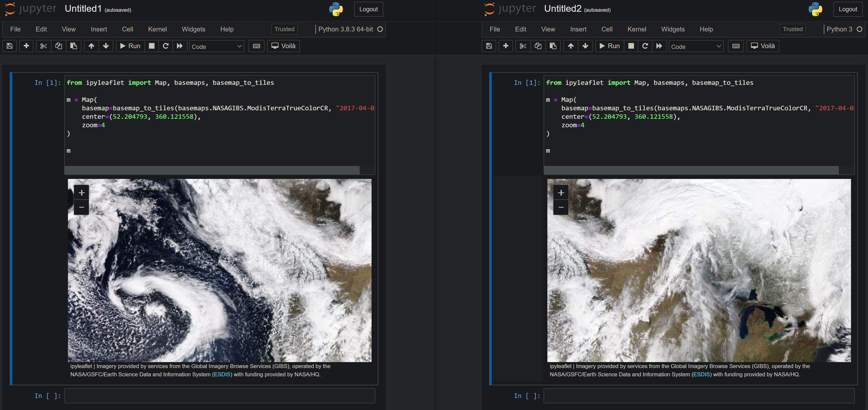Open the cell type Code dropdown in Untitled2
This screenshot has width=868, height=410.
point(696,46)
